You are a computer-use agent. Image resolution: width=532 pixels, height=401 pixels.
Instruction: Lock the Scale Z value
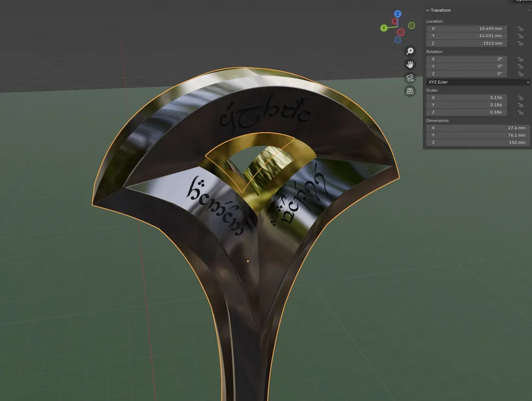click(x=520, y=112)
